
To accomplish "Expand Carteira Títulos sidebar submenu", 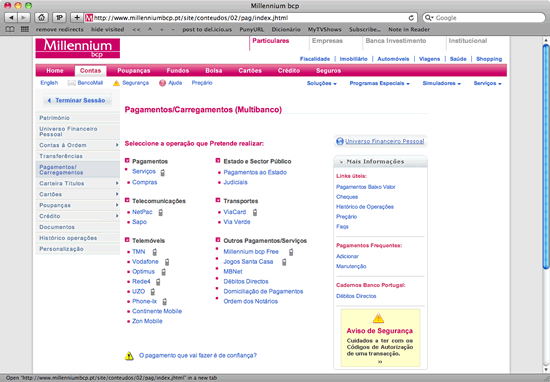I will [x=117, y=183].
